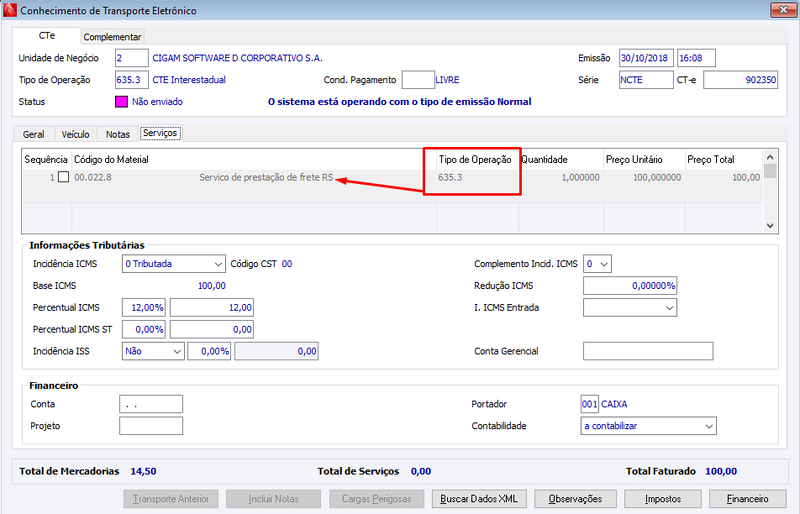Image resolution: width=800 pixels, height=514 pixels.
Task: Click the Total de Mercadorias value 14,50
Action: coord(143,472)
